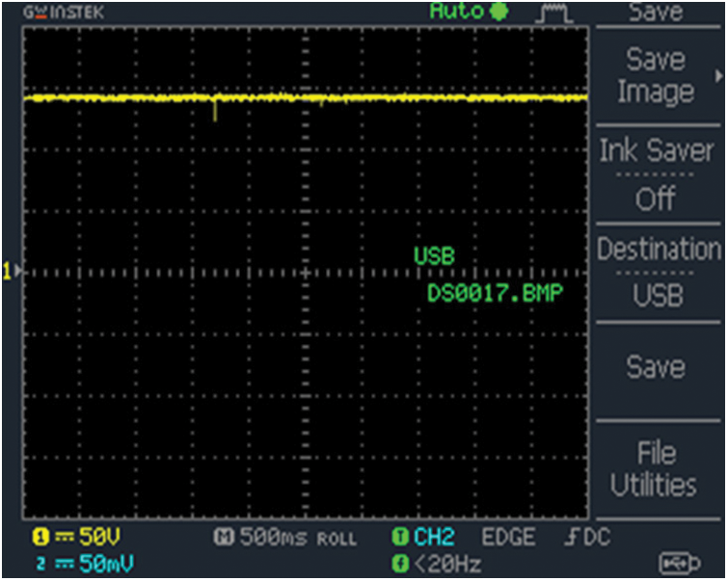Change the Destination USB setting

pyautogui.click(x=656, y=273)
